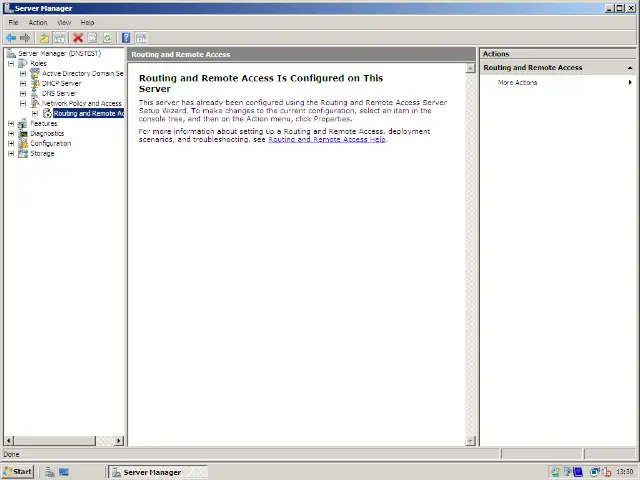The image size is (640, 480).
Task: Click the Properties page toolbar icon
Action: [92, 38]
